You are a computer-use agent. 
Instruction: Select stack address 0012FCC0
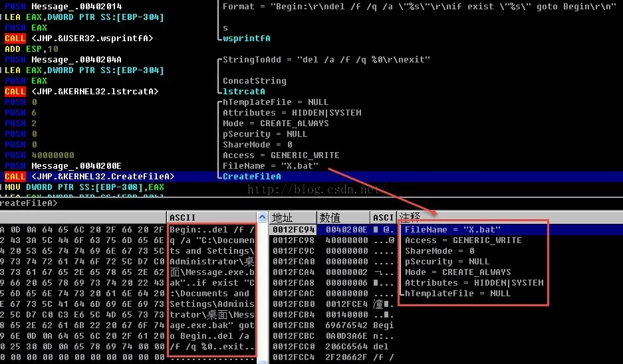[x=293, y=347]
